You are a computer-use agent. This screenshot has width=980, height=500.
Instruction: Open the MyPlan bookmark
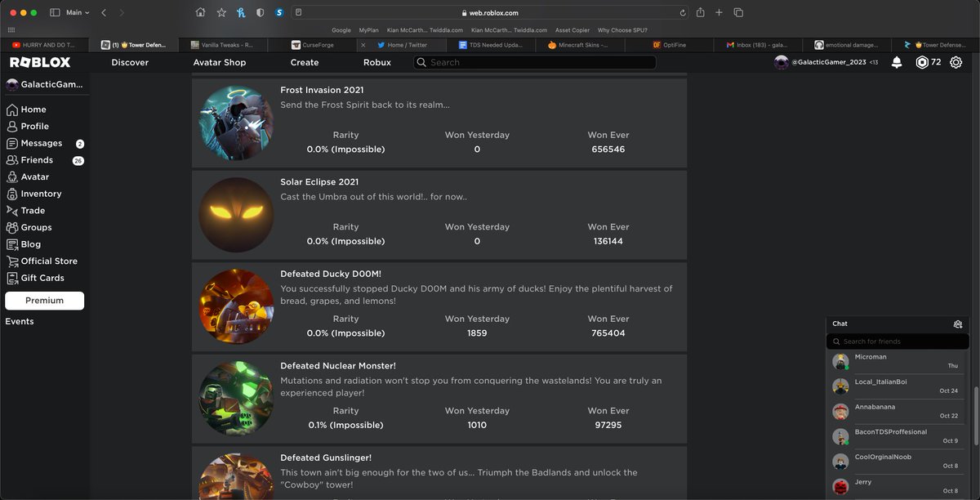click(368, 30)
